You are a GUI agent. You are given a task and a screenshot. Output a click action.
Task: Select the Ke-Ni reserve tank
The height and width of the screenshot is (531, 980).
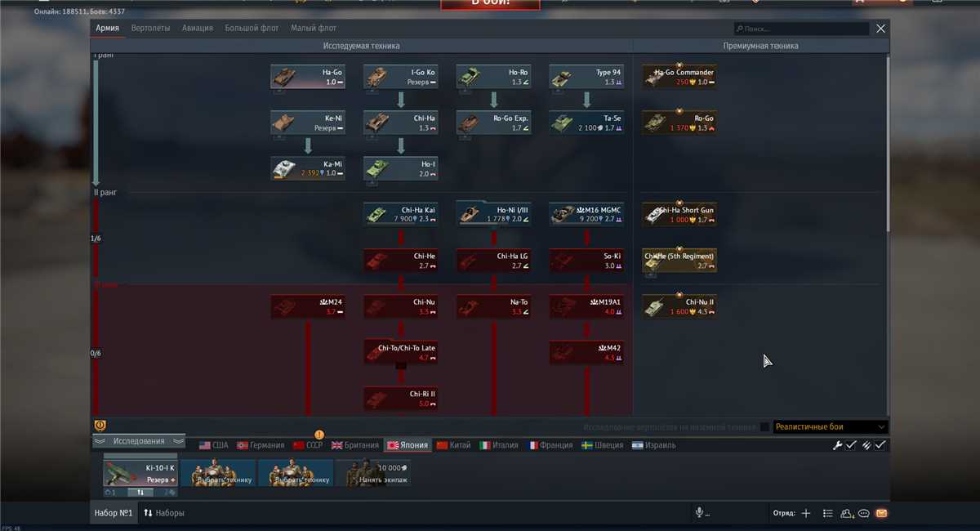308,123
